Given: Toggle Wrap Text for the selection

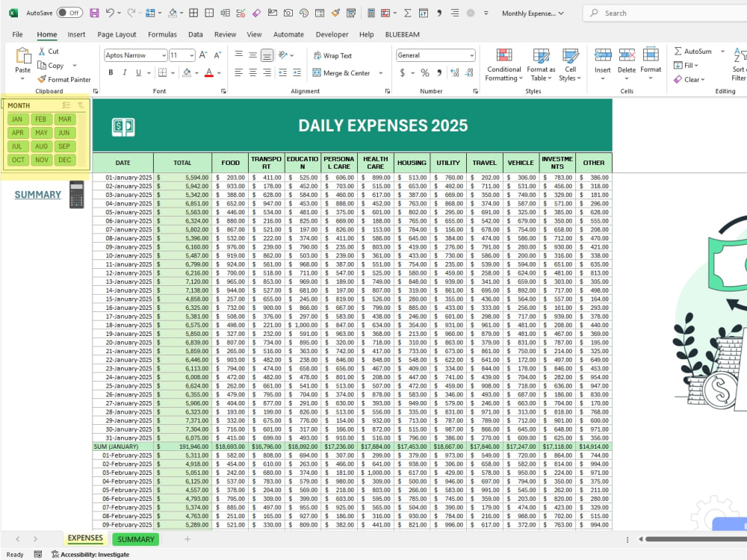Looking at the screenshot, I should pos(332,55).
